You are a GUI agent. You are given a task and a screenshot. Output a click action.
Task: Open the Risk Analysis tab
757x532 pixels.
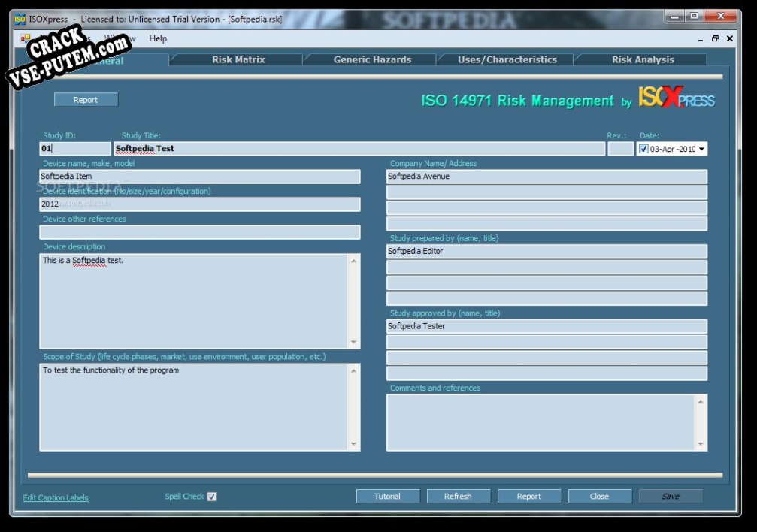[x=643, y=59]
